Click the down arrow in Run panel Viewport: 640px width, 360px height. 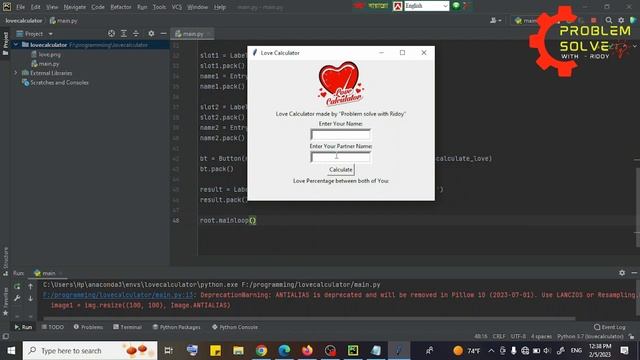pos(31,299)
